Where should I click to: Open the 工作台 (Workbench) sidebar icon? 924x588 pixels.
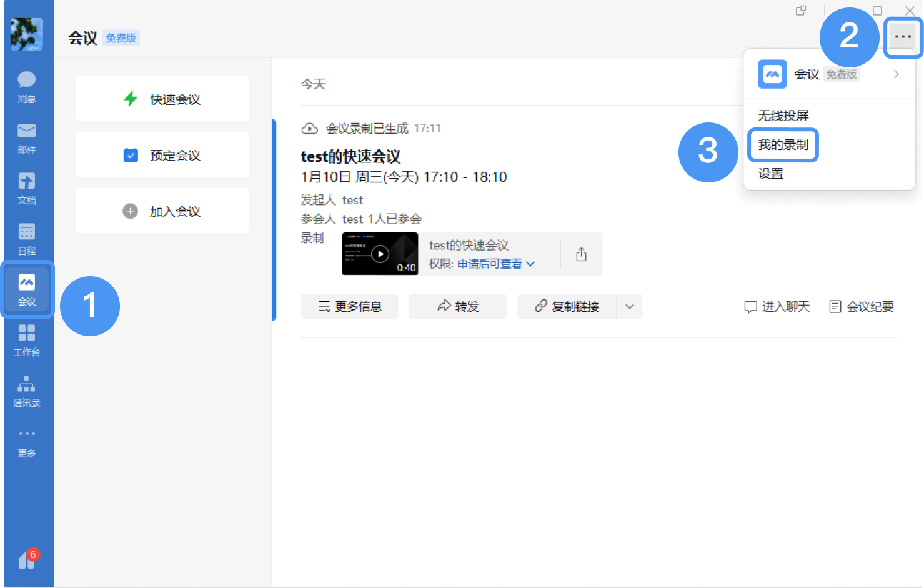(27, 340)
